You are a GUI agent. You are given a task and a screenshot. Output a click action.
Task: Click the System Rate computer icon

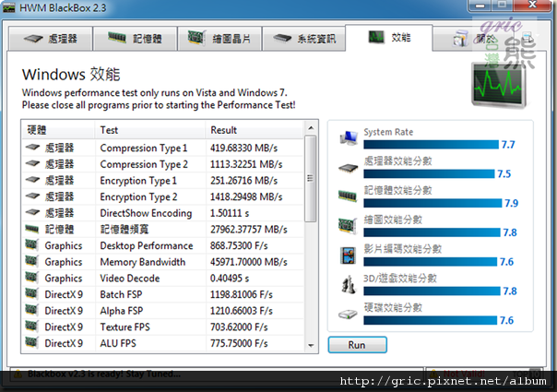point(349,138)
